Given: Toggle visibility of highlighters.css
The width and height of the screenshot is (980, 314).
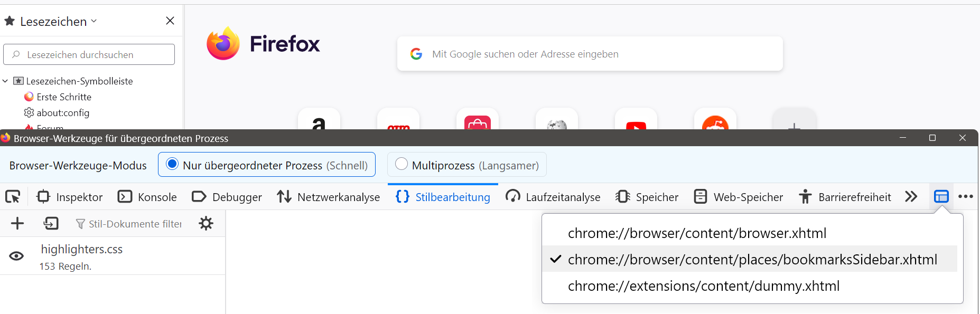Looking at the screenshot, I should click(x=16, y=256).
